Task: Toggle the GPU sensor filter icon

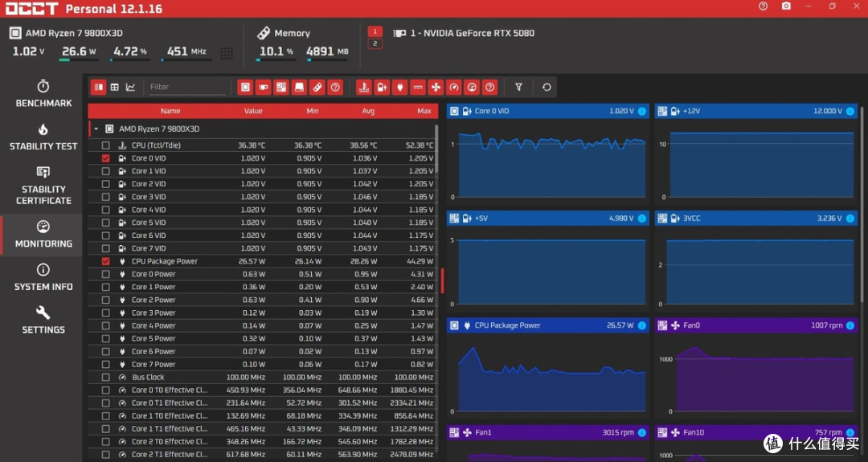Action: [264, 87]
